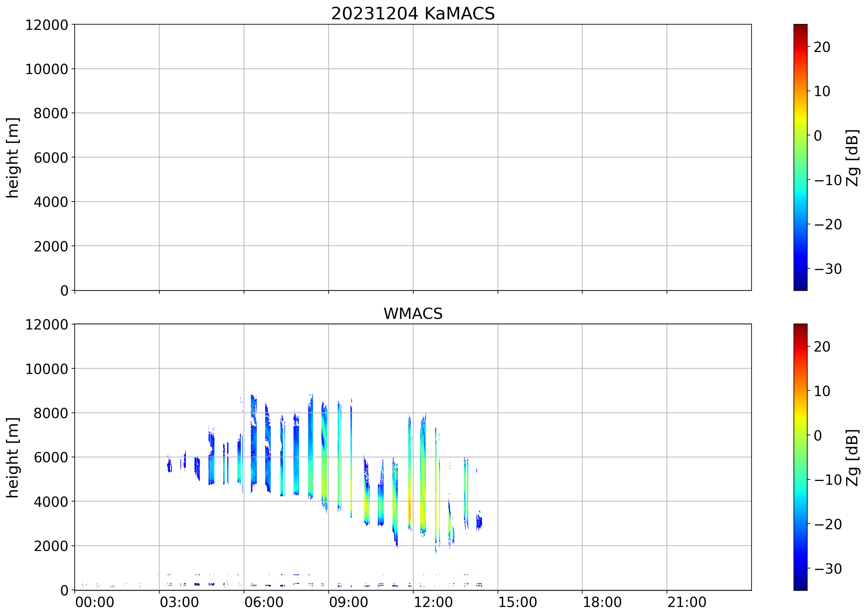Click the 0 tick label on the bottom colorbar

coord(818,436)
